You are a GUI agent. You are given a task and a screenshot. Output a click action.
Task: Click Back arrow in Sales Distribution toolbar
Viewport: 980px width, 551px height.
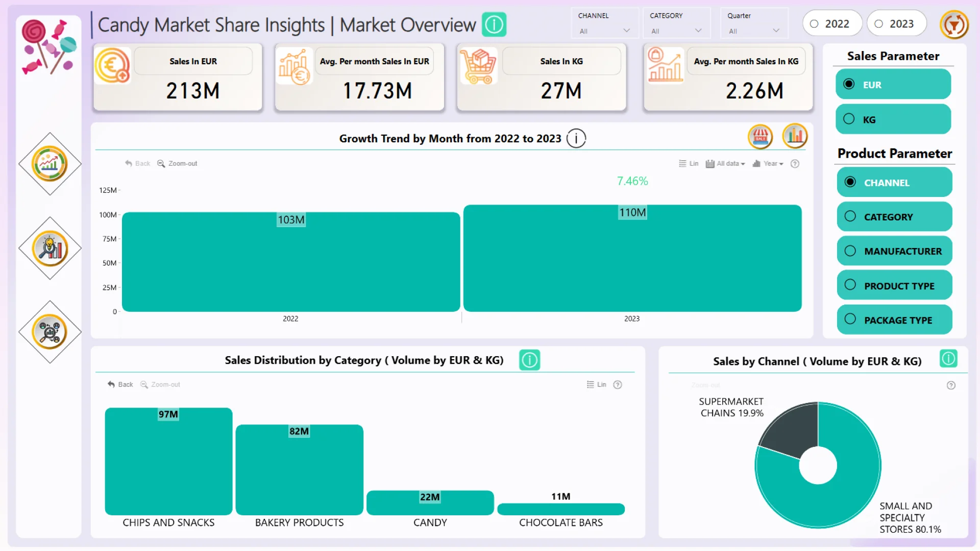click(120, 385)
